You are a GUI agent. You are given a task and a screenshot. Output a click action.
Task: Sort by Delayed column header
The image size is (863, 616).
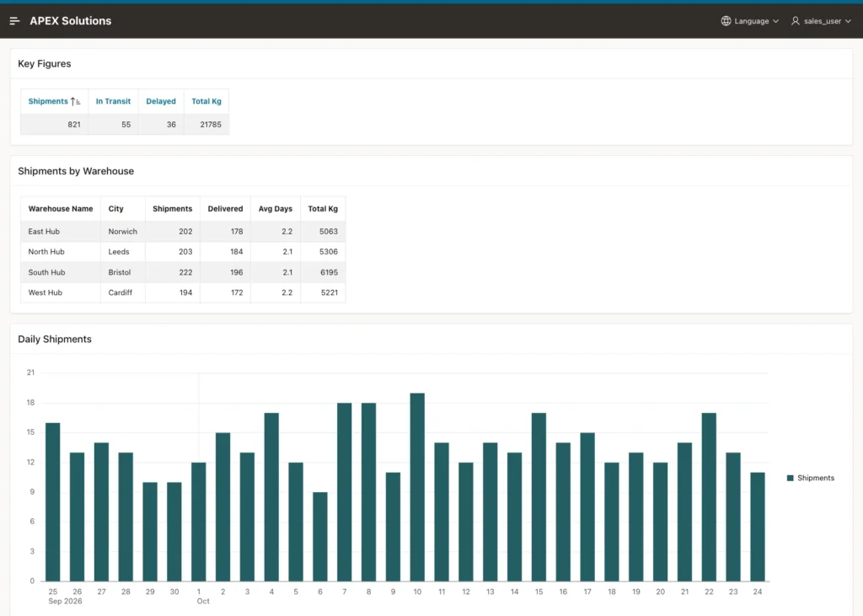(x=161, y=101)
